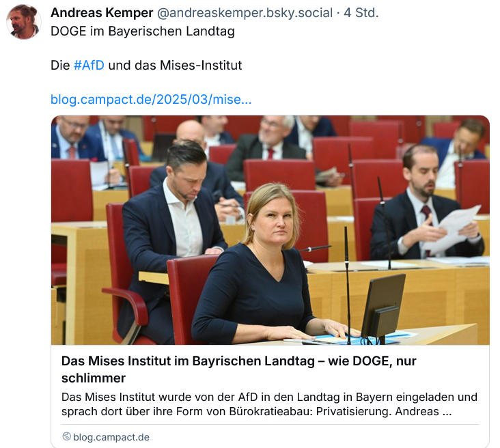The image size is (500, 448).
Task: Click the monitor on the desk in the photo
Action: pos(383,306)
